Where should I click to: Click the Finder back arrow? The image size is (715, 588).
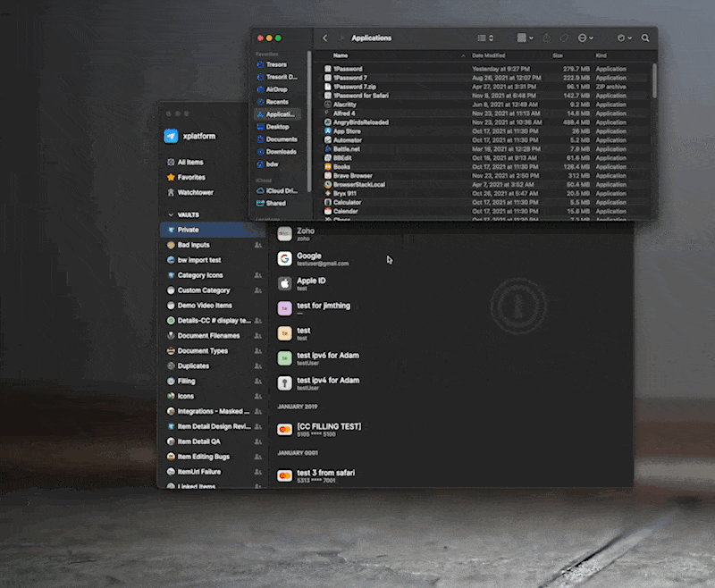coord(324,38)
